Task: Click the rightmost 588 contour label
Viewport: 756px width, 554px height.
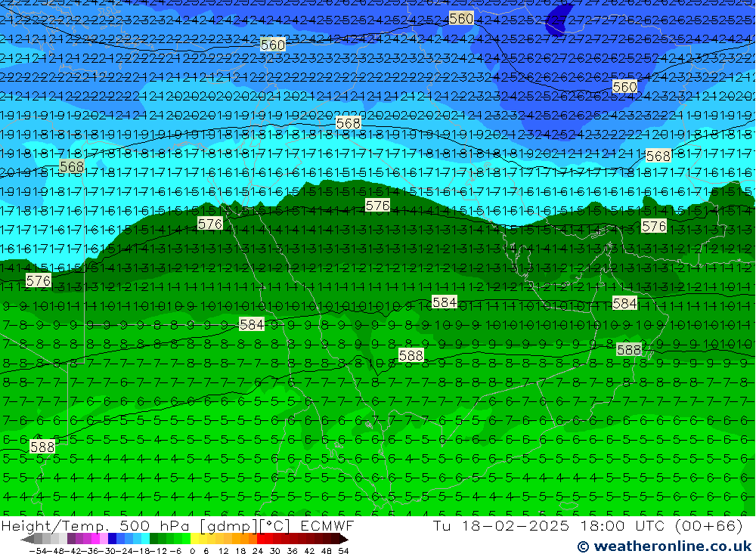Action: coord(629,350)
